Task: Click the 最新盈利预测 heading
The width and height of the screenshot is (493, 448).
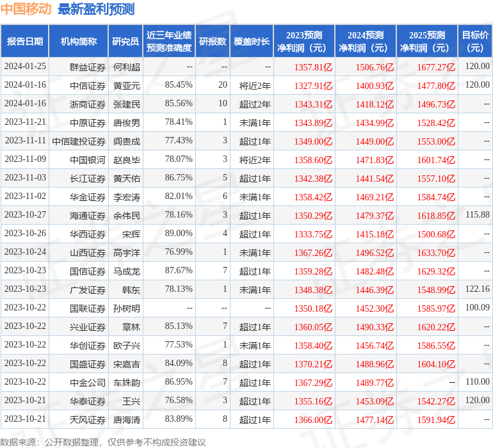Action: click(96, 9)
